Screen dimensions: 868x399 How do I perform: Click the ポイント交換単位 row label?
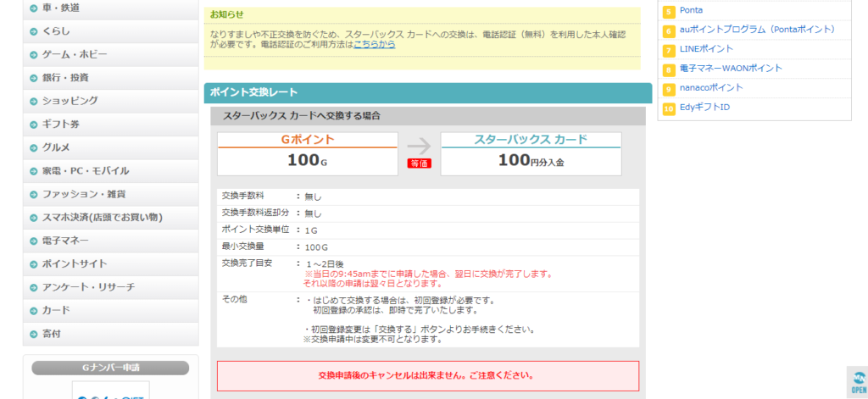pos(255,229)
